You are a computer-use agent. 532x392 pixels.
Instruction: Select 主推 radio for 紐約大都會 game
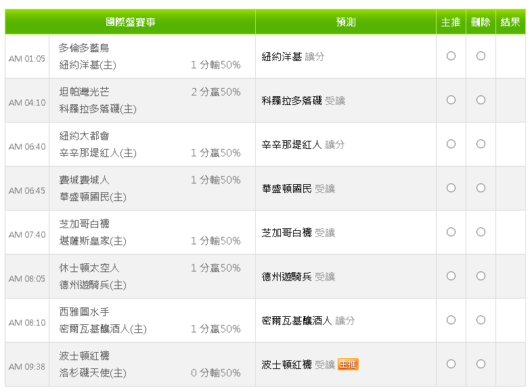pyautogui.click(x=451, y=144)
